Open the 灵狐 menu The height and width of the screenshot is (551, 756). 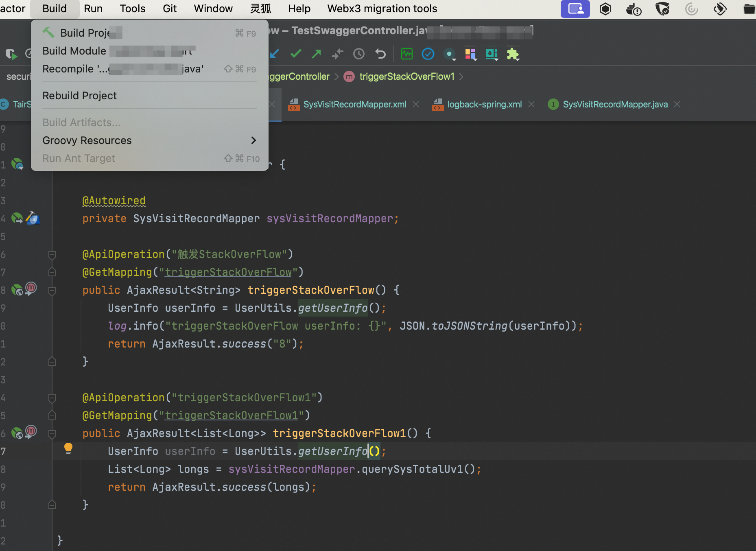tap(260, 9)
